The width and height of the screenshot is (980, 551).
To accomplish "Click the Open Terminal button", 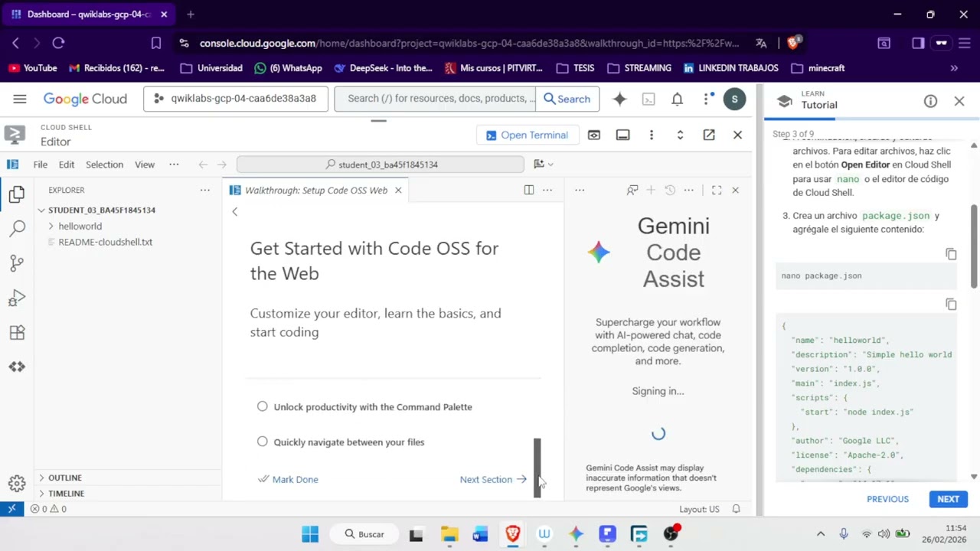I will point(527,135).
